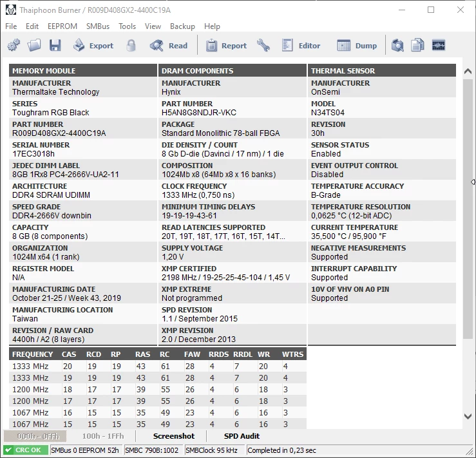476x458 pixels.
Task: Click the copy documents toolbar icon
Action: (418, 46)
